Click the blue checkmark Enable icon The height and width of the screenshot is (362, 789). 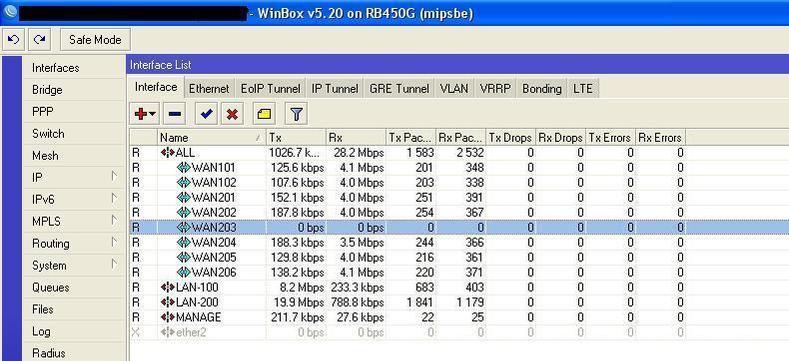(205, 114)
